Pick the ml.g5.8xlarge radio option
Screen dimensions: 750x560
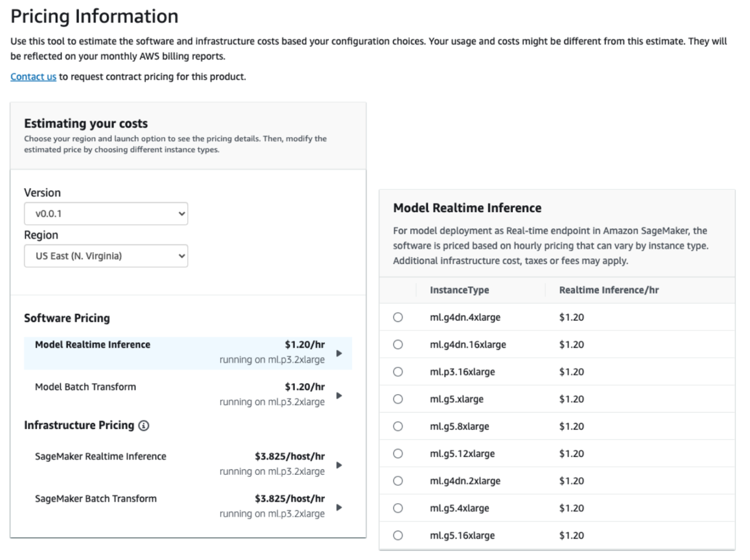pos(398,426)
